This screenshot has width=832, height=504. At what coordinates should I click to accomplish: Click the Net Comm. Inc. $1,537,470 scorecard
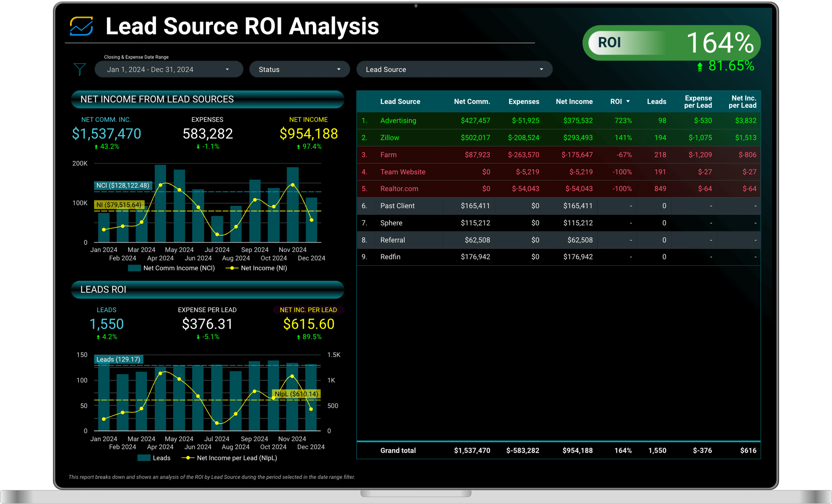click(106, 134)
